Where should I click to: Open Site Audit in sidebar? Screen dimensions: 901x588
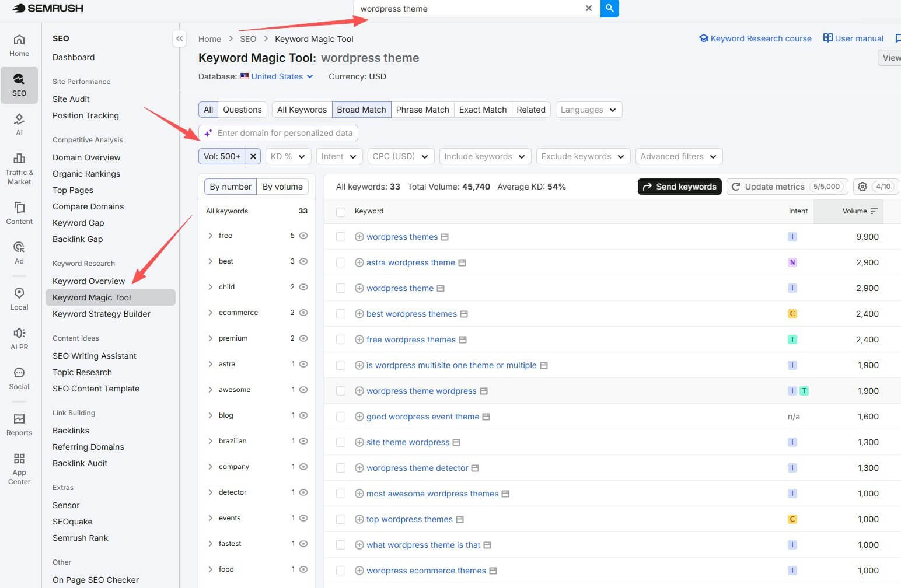coord(71,99)
